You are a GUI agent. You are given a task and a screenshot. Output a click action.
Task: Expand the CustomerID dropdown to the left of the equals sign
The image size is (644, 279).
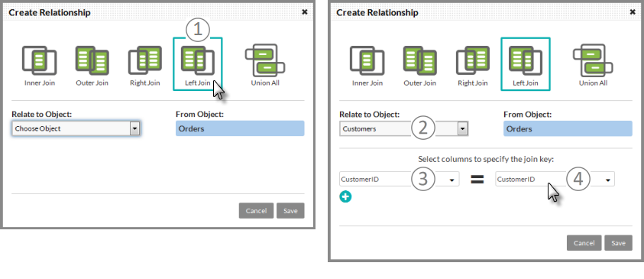[x=400, y=180]
